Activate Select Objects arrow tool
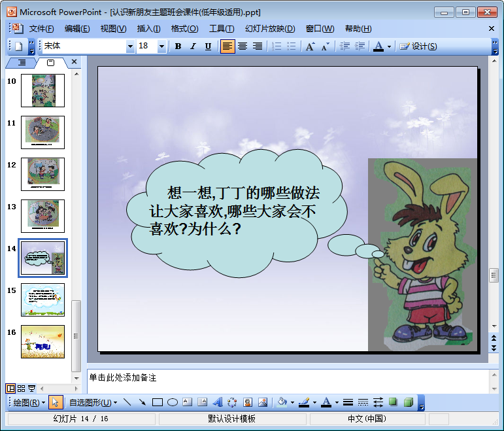Image resolution: width=504 pixels, height=431 pixels. 56,402
